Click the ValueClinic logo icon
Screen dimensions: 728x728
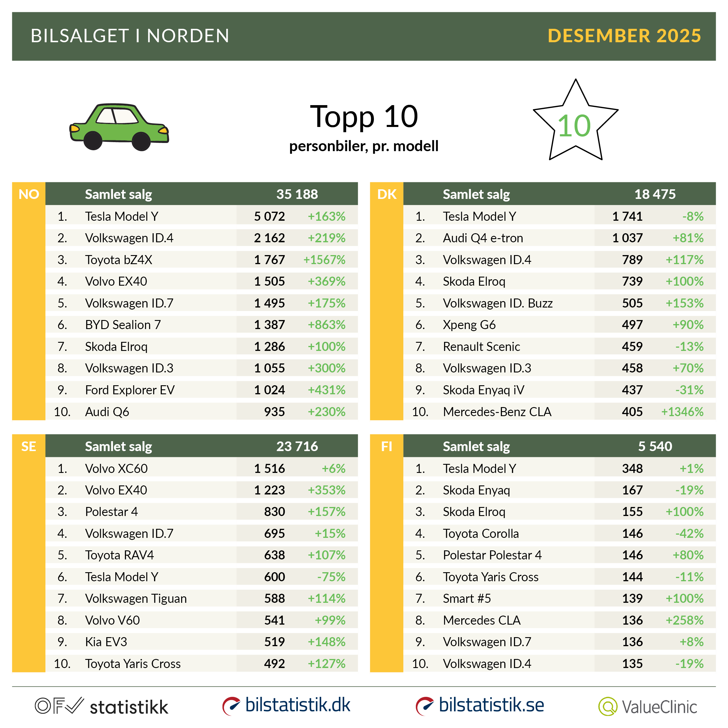click(607, 706)
